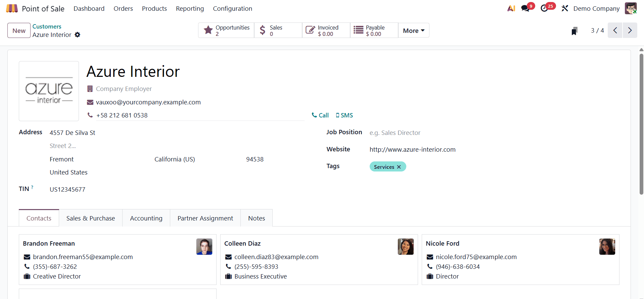
Task: Click the Call link
Action: (320, 115)
